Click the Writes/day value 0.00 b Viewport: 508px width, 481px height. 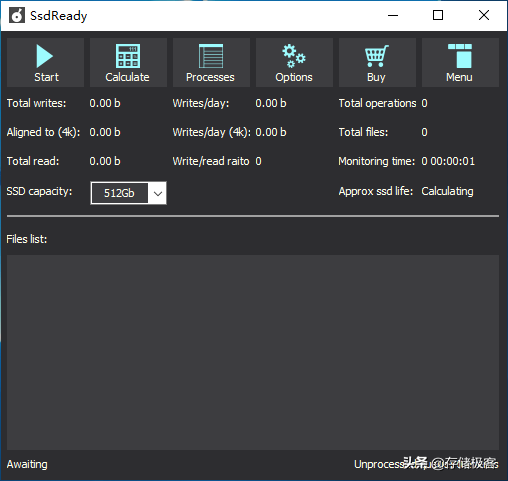271,103
